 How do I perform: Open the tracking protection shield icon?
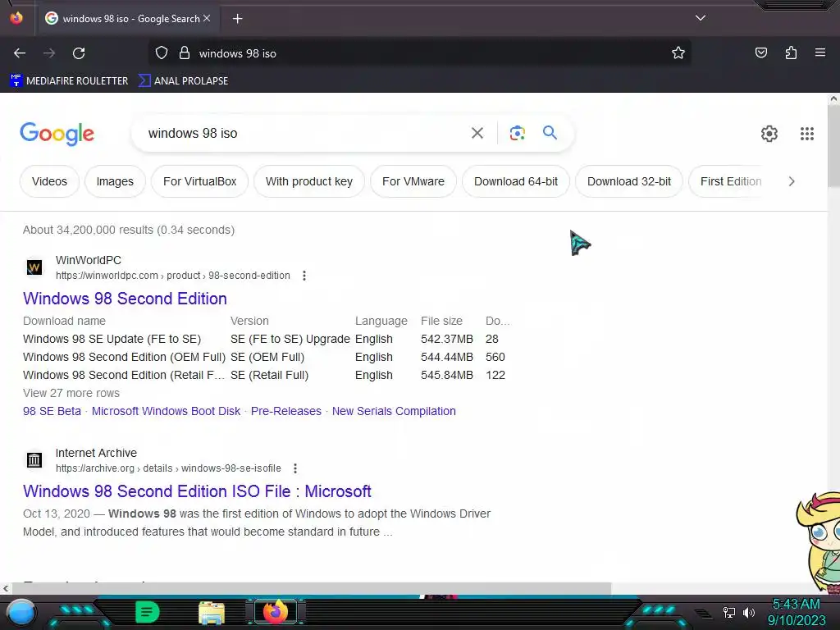point(162,53)
